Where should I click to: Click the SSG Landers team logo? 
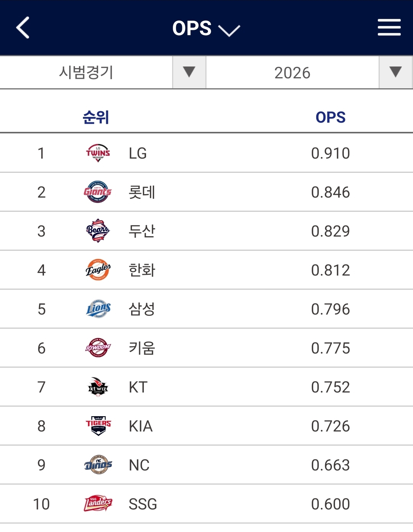98,504
